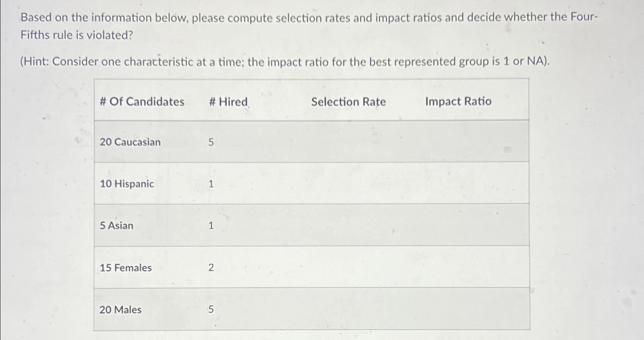644x340 pixels.
Task: Click the hired value 2 for Females
Action: 211,268
